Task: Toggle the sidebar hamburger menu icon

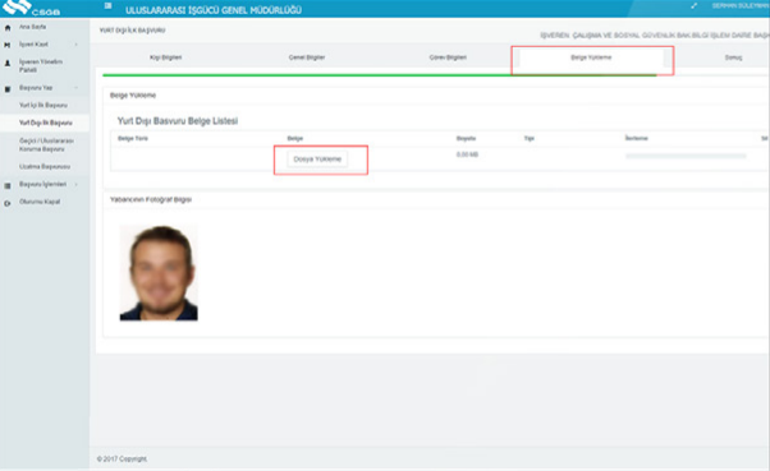Action: [x=108, y=9]
